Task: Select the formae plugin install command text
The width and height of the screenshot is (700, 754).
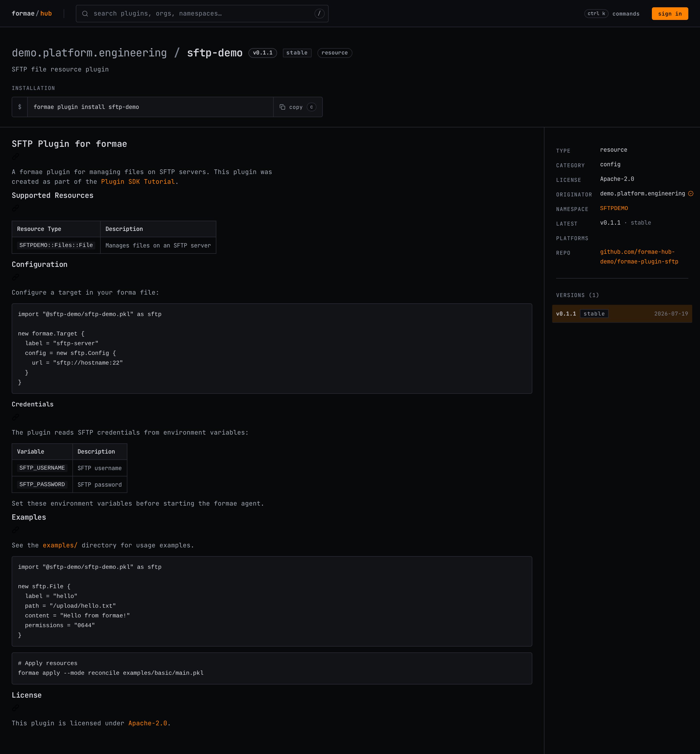Action: coord(86,107)
